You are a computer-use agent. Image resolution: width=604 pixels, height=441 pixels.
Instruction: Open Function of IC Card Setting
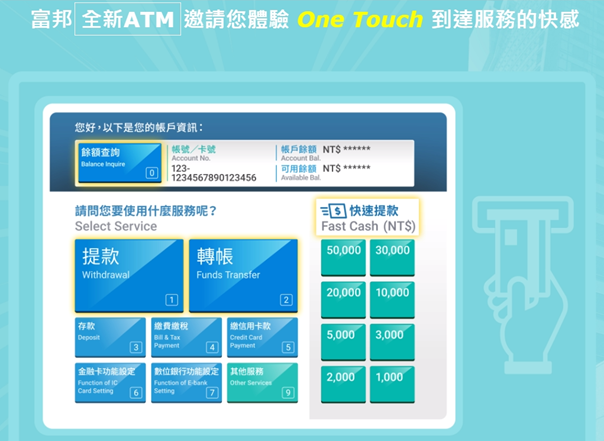(109, 382)
